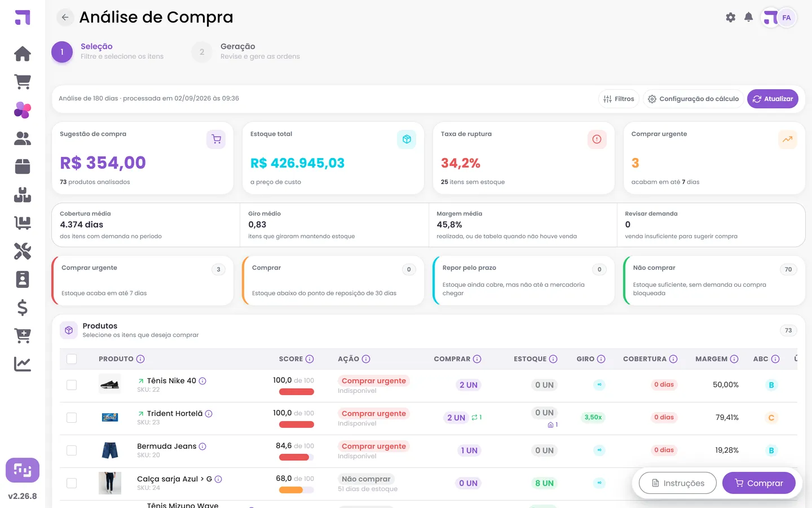Select the Seleção step
Image resolution: width=812 pixels, height=508 pixels.
click(108, 51)
